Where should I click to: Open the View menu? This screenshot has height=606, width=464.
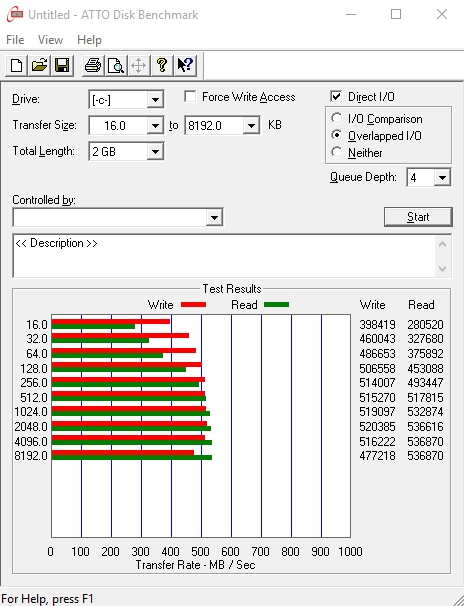(50, 40)
